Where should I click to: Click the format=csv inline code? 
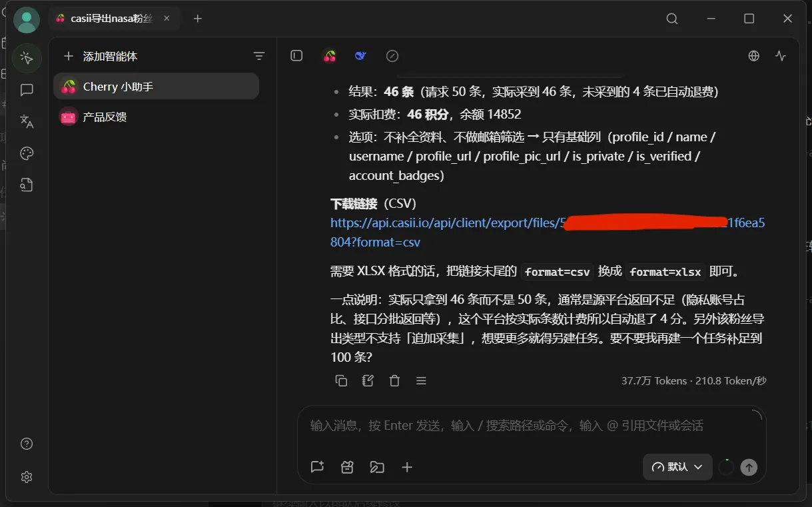558,272
